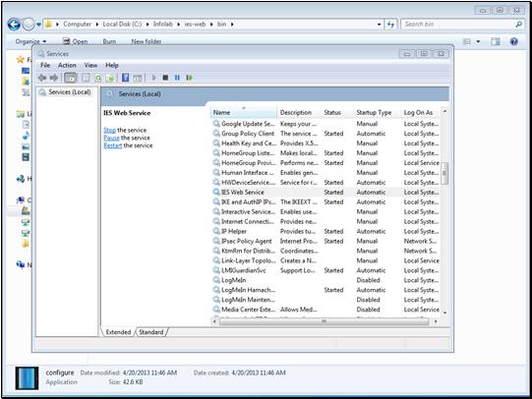Click the Favorites star in Explorer sidebar

(21, 60)
